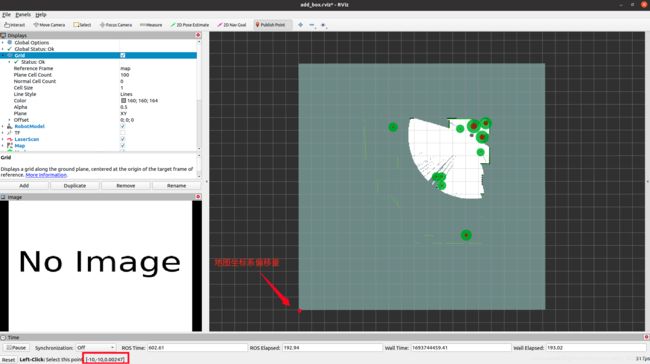
Task: Click the Time panel clock icon
Action: coord(3,337)
